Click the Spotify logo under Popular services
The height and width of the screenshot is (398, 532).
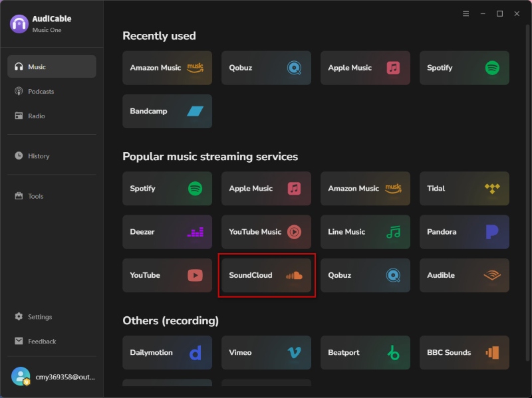pos(195,189)
